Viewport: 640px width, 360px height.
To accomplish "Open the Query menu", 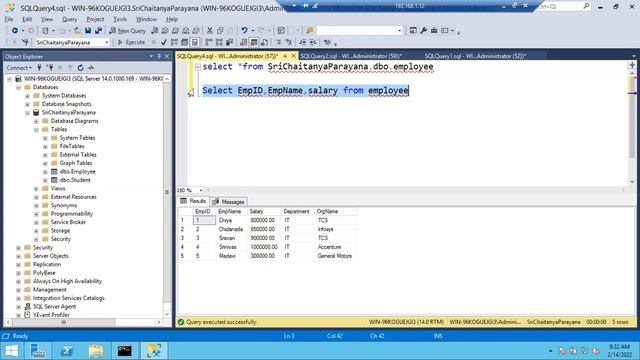I will (x=69, y=19).
